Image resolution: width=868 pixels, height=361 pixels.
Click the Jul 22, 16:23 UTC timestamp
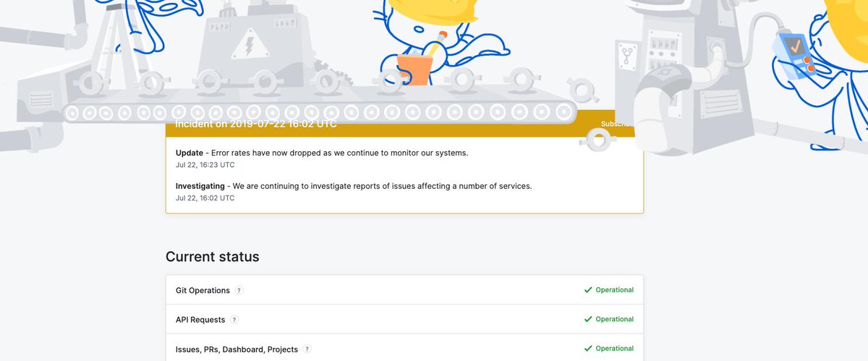click(x=205, y=165)
